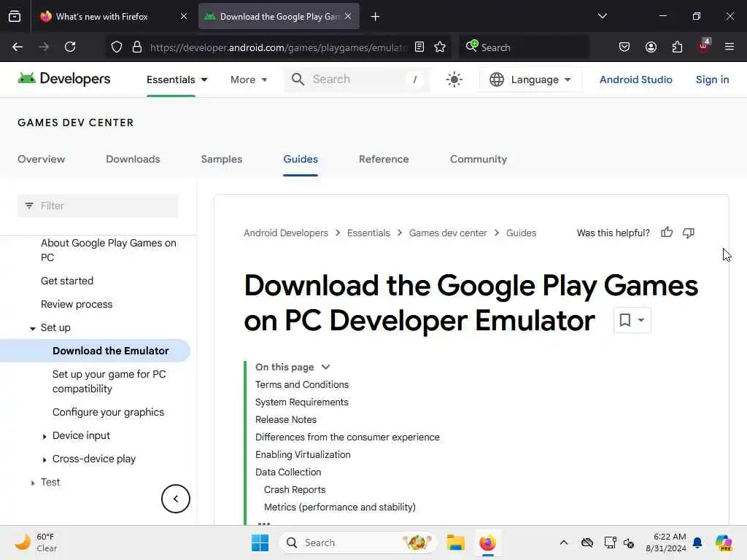Open the weather widget showing 60°F
Image resolution: width=747 pixels, height=560 pixels.
click(35, 542)
